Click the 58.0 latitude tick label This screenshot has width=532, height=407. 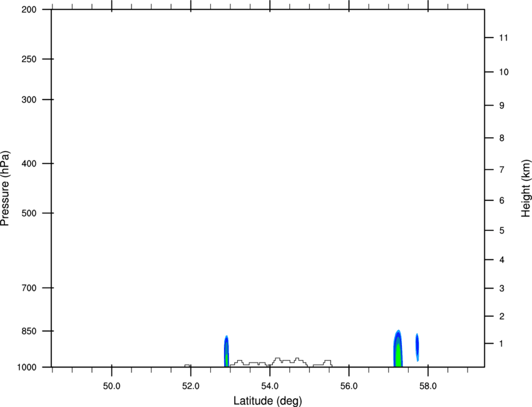pos(428,386)
